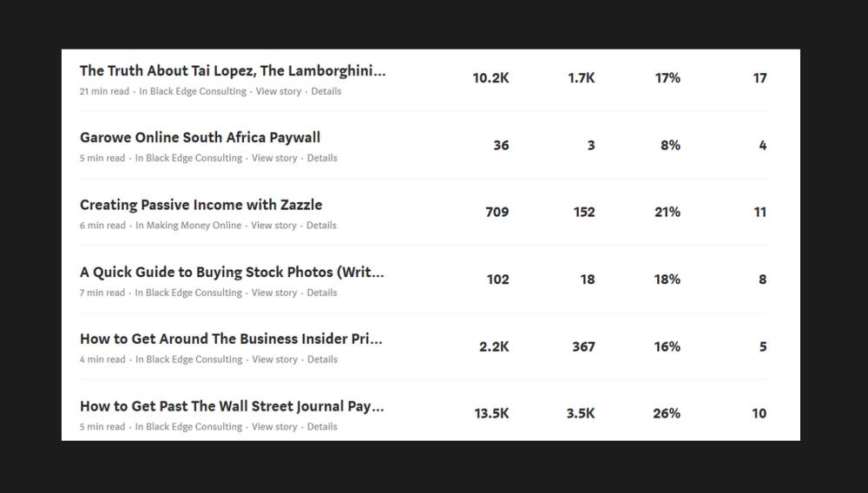Open the Garowe Online South Africa Paywall title
The image size is (868, 493).
coord(200,137)
